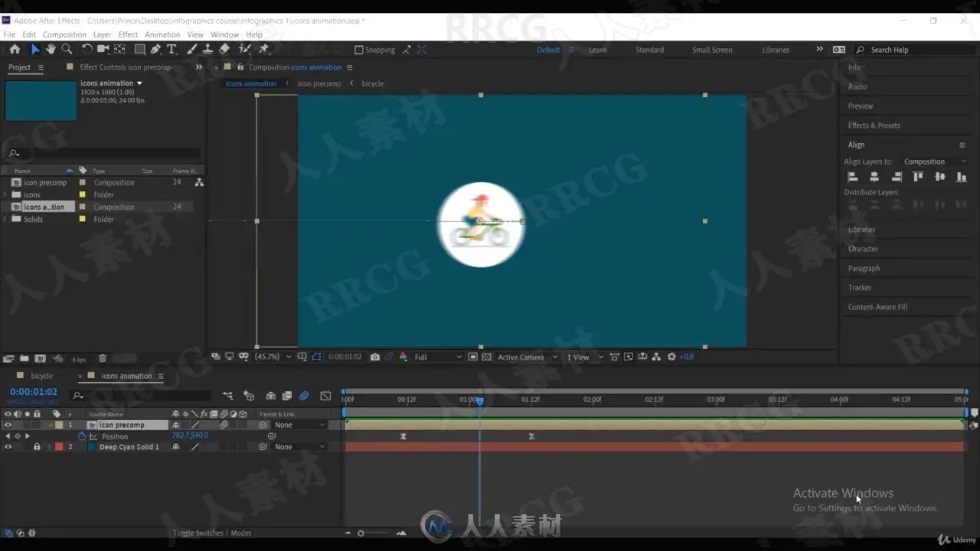
Task: Create a new folder in the Project panel
Action: [x=24, y=358]
